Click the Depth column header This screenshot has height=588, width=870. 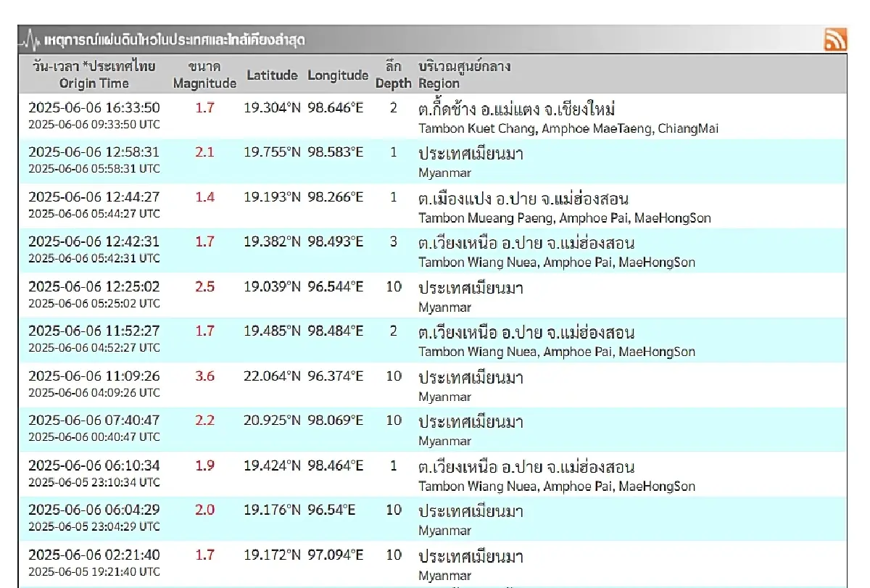392,75
